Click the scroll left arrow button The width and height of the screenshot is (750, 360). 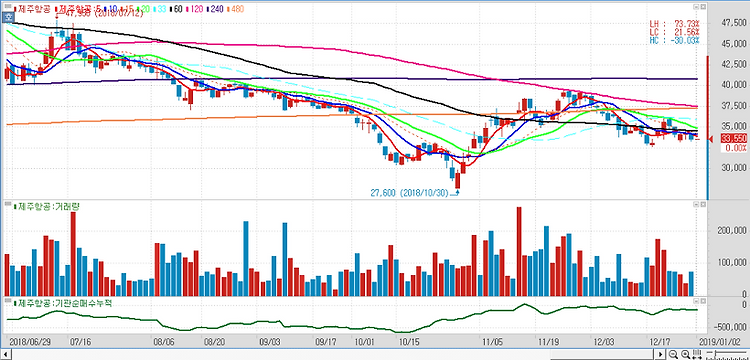coord(5,354)
